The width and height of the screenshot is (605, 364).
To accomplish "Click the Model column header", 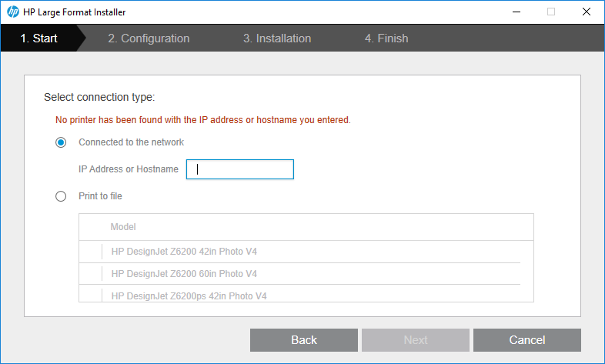I will [x=123, y=227].
